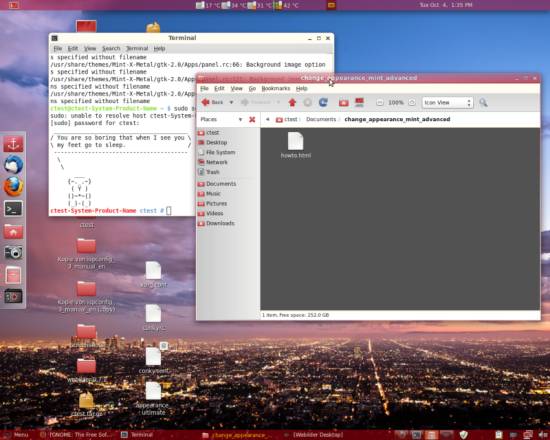Click the Computer toolbar icon
This screenshot has height=440, width=550.
click(x=359, y=102)
